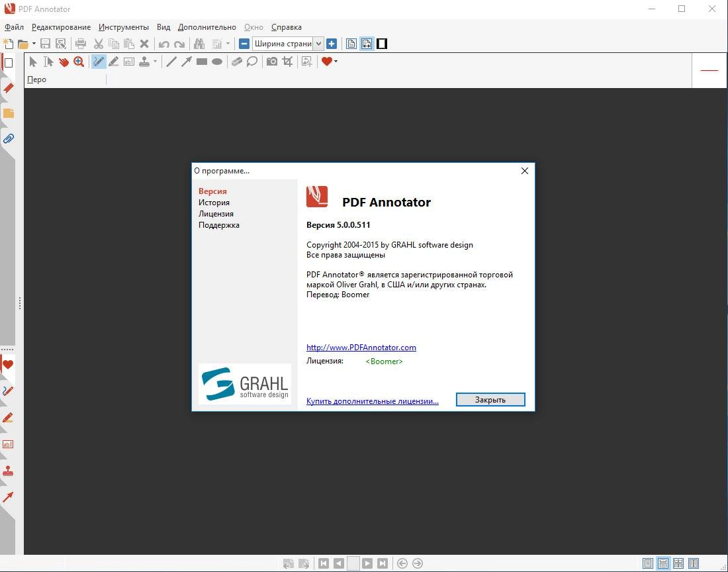The height and width of the screenshot is (572, 728).
Task: Expand the Stamp tool dropdown arrow
Action: click(155, 62)
